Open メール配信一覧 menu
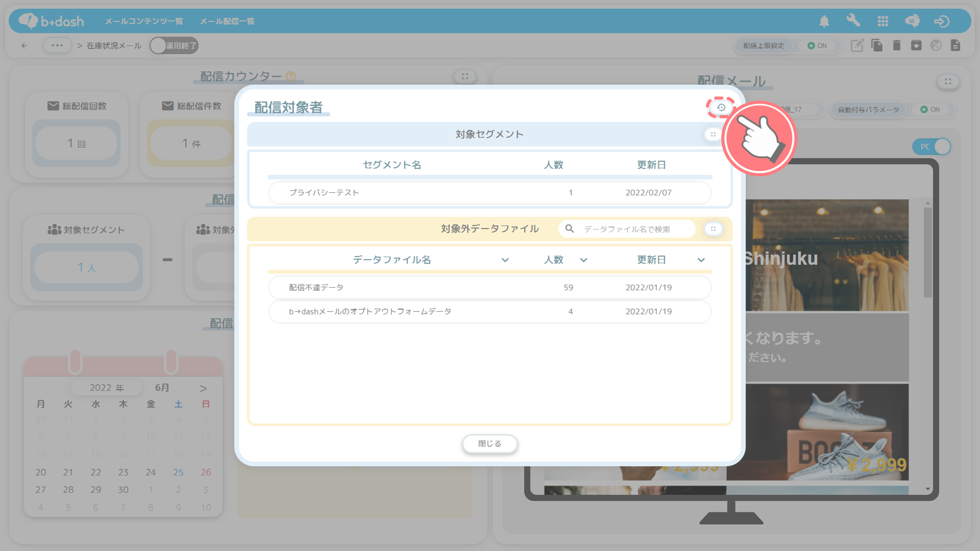This screenshot has width=980, height=551. [x=227, y=21]
